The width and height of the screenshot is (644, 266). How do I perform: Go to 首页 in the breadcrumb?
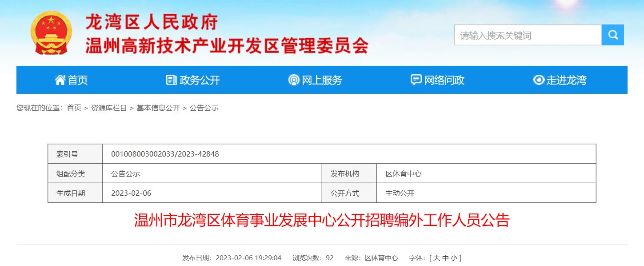point(74,108)
